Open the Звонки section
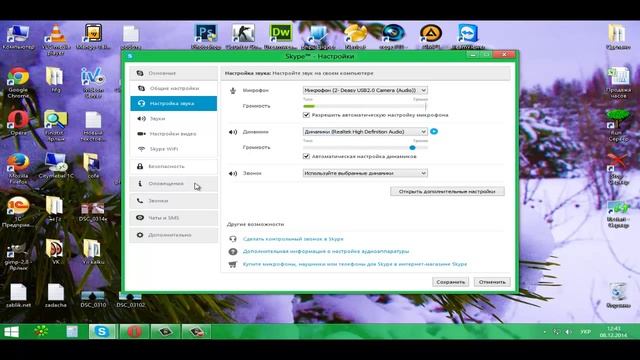 tap(173, 201)
